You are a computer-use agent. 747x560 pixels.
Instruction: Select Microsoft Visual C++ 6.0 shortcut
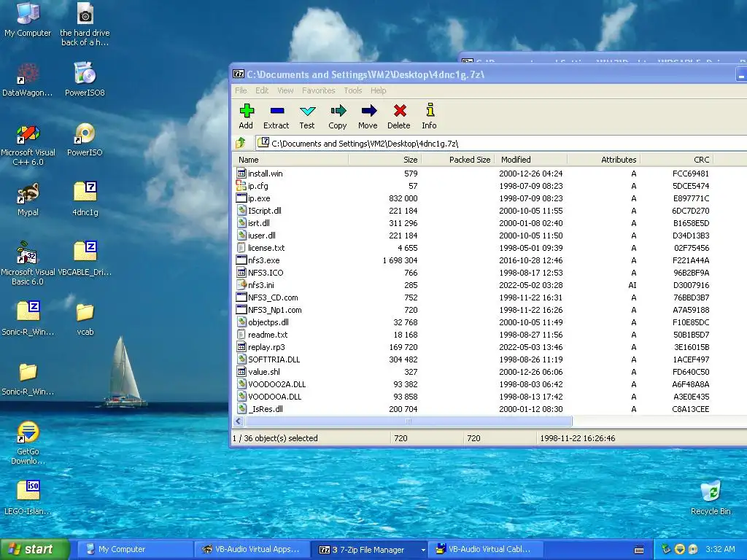coord(28,144)
